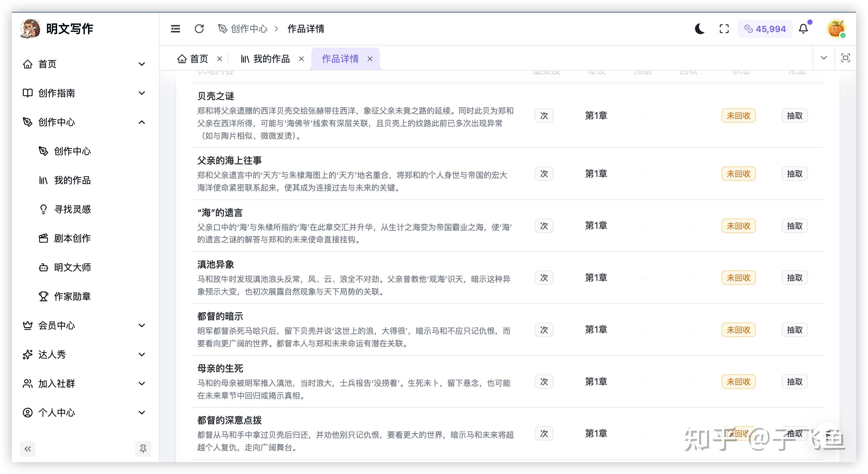Image resolution: width=868 pixels, height=474 pixels.
Task: Click the 次 tag of 母亲的生死
Action: pos(544,381)
